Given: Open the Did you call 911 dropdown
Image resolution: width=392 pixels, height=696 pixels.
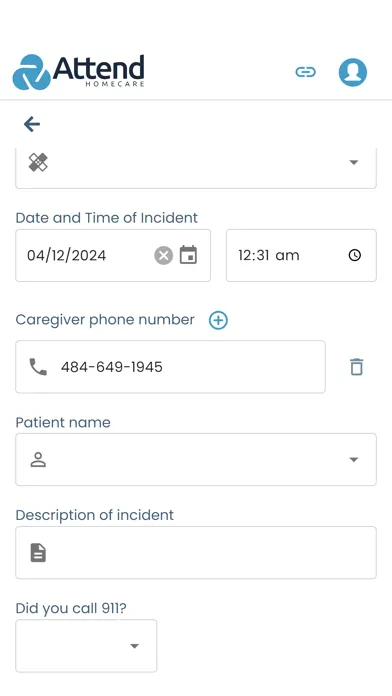Looking at the screenshot, I should point(86,646).
